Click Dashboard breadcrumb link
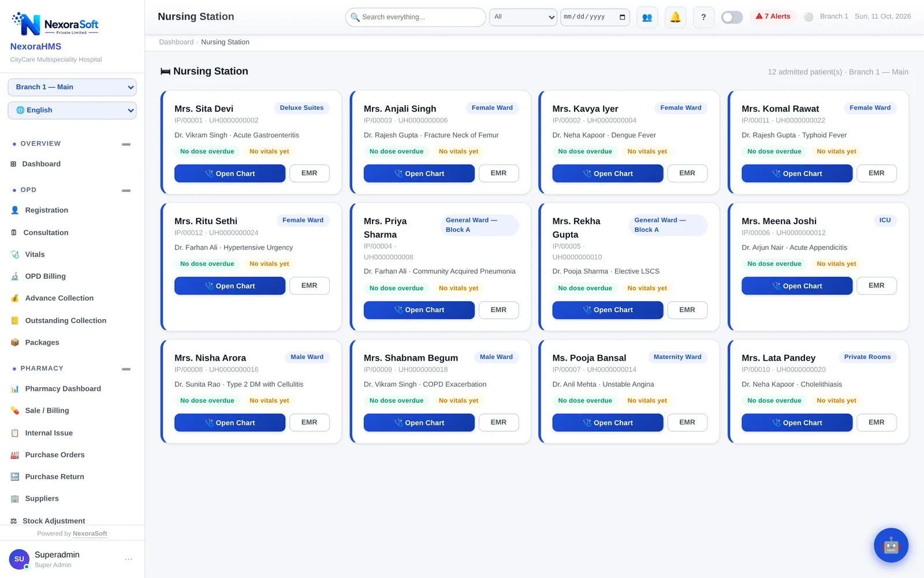 point(176,42)
